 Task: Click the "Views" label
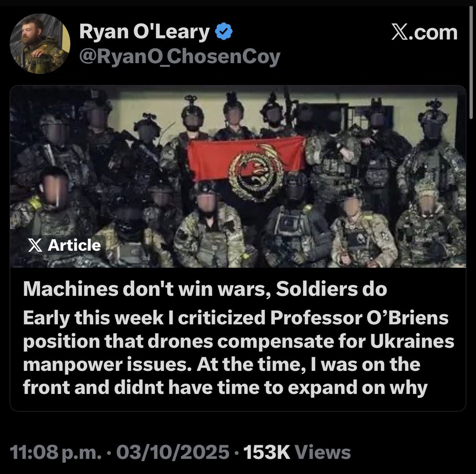[x=323, y=453]
